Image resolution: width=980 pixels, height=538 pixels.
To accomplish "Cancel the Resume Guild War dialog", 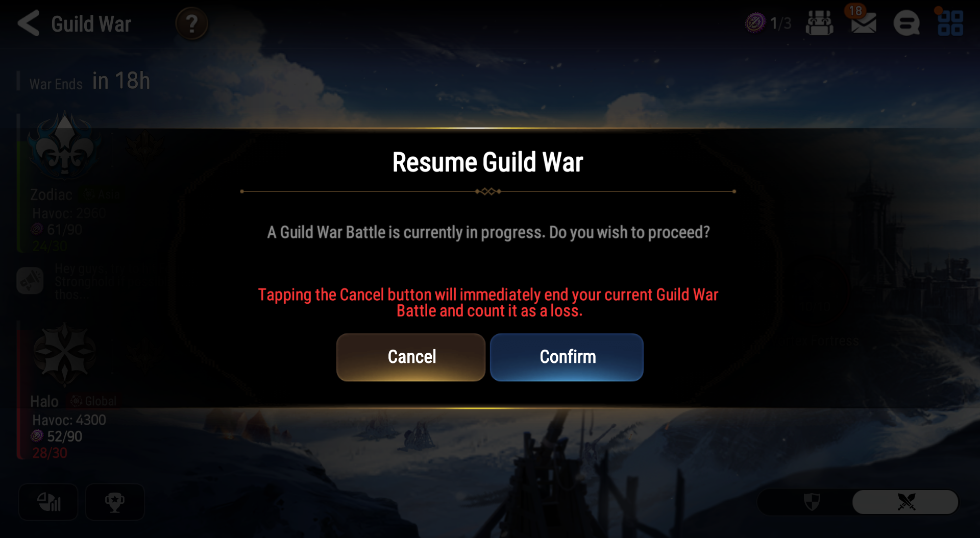I will (x=411, y=357).
